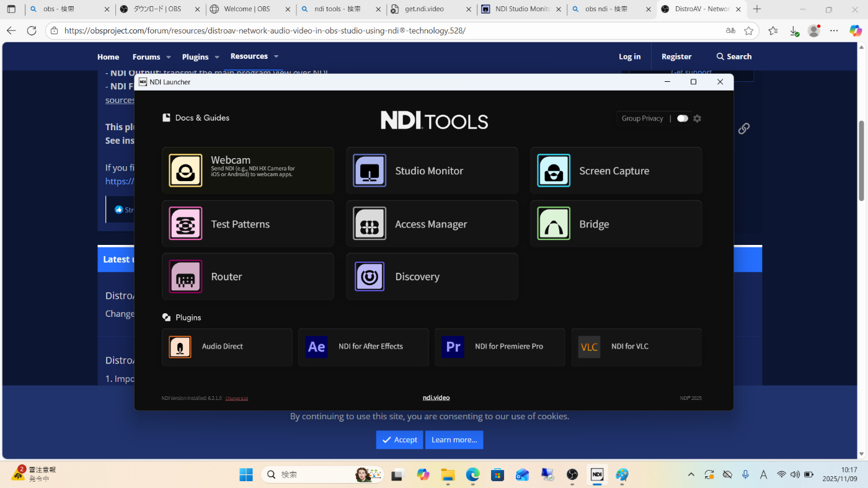The height and width of the screenshot is (488, 868).
Task: Open Forums in the OBS navigation
Action: pyautogui.click(x=146, y=56)
